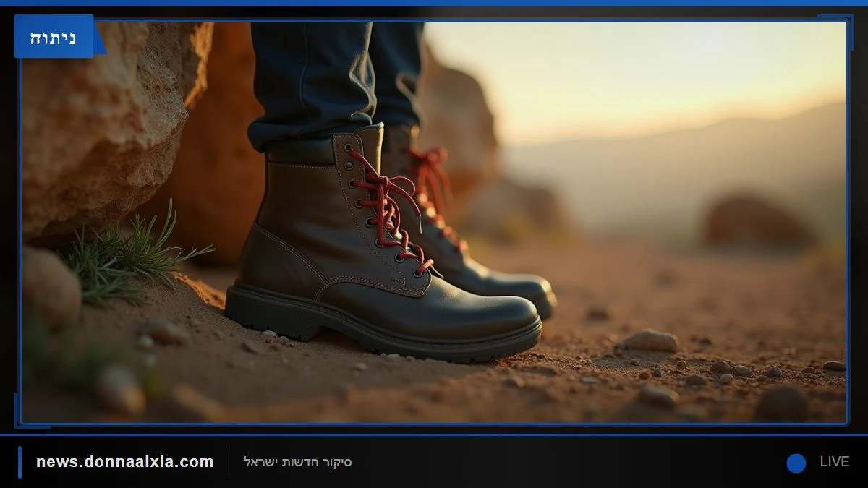Click the large sandstone rock on the left

coord(109,123)
